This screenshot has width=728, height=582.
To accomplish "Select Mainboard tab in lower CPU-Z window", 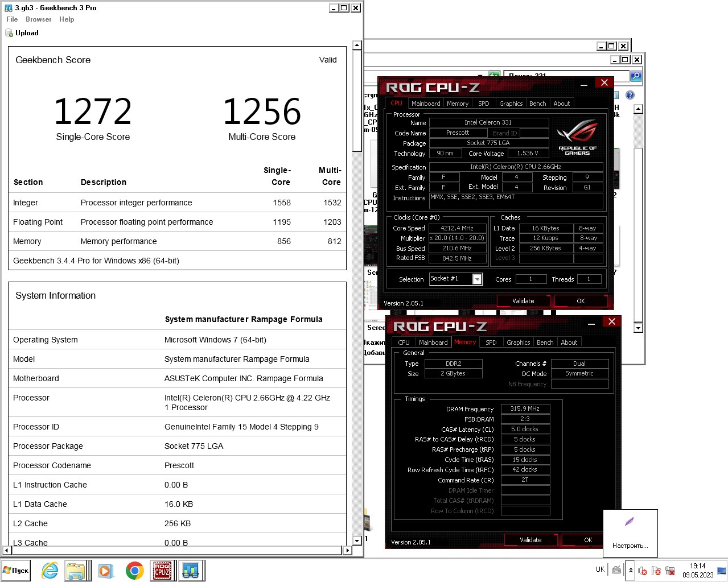I will tap(433, 342).
